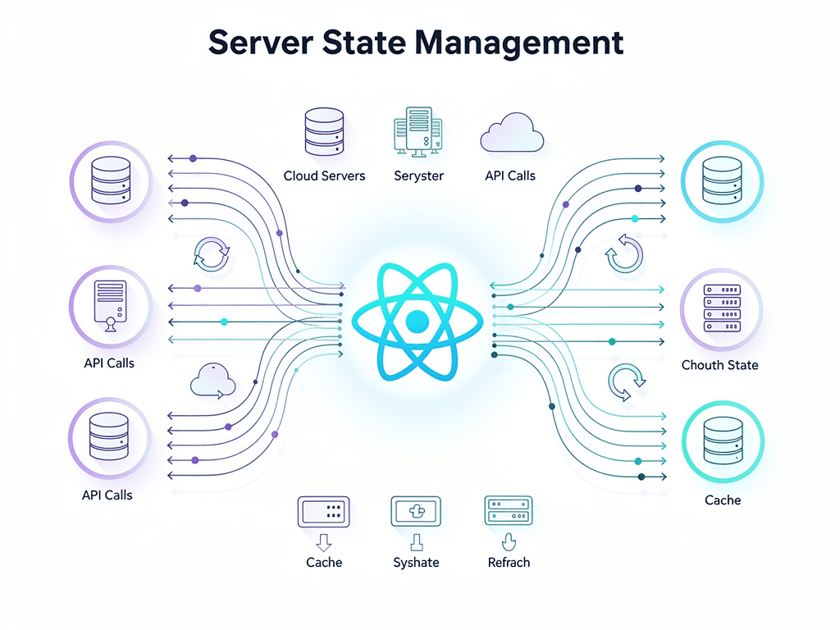Viewport: 840px width, 630px height.
Task: Click the Cache storage device icon at bottom
Action: [x=323, y=512]
